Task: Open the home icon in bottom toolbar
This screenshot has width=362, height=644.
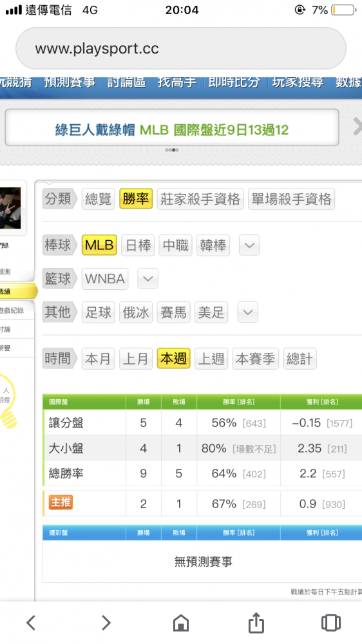Action: [181, 623]
